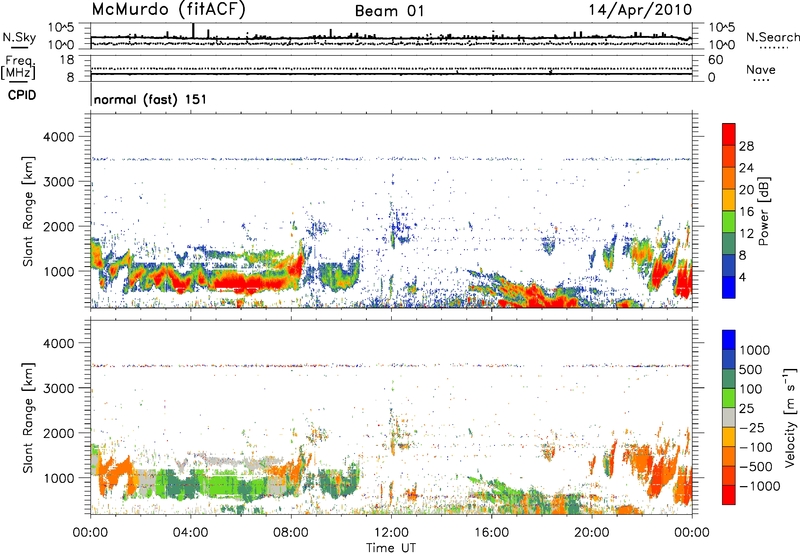
Task: Click the 20:00 time axis label
Action: coord(592,533)
